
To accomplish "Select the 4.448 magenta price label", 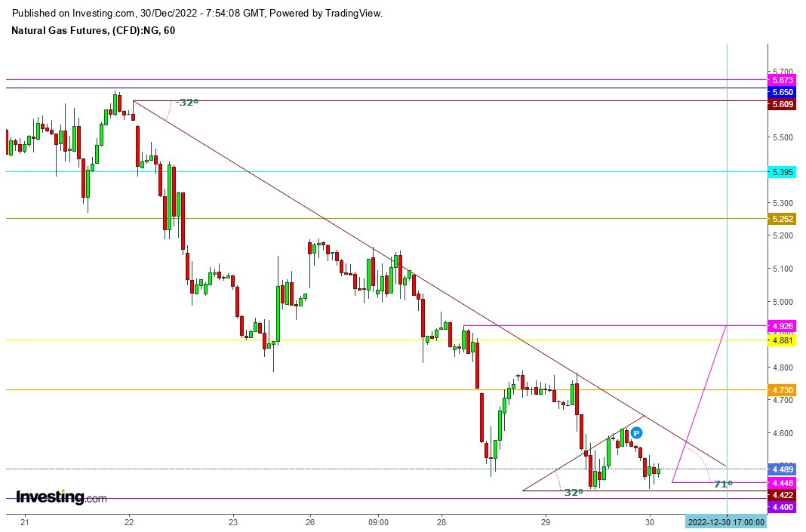I will (782, 483).
